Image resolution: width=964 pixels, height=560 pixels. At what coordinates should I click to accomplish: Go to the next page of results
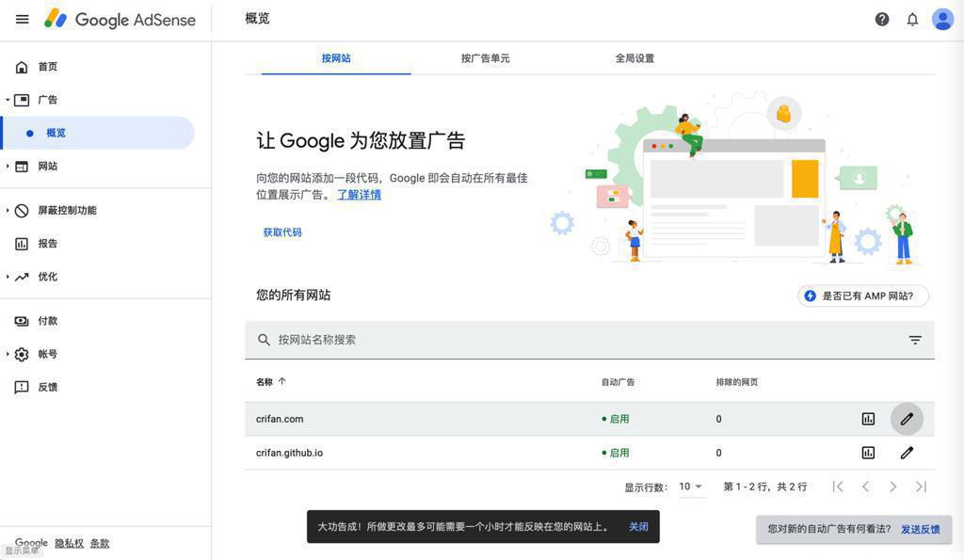892,487
